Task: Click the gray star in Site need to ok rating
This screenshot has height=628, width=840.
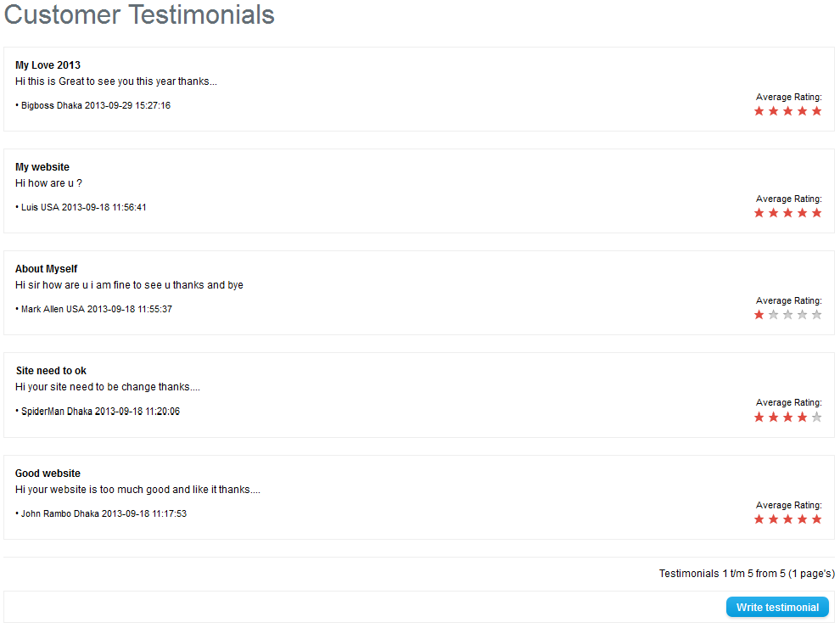Action: point(817,417)
